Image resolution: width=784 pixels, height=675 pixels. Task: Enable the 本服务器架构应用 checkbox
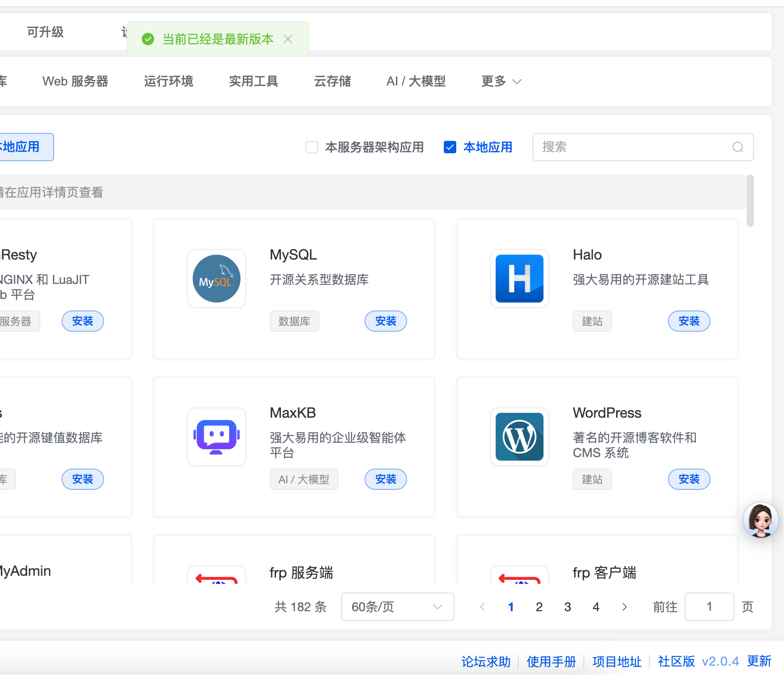click(312, 147)
